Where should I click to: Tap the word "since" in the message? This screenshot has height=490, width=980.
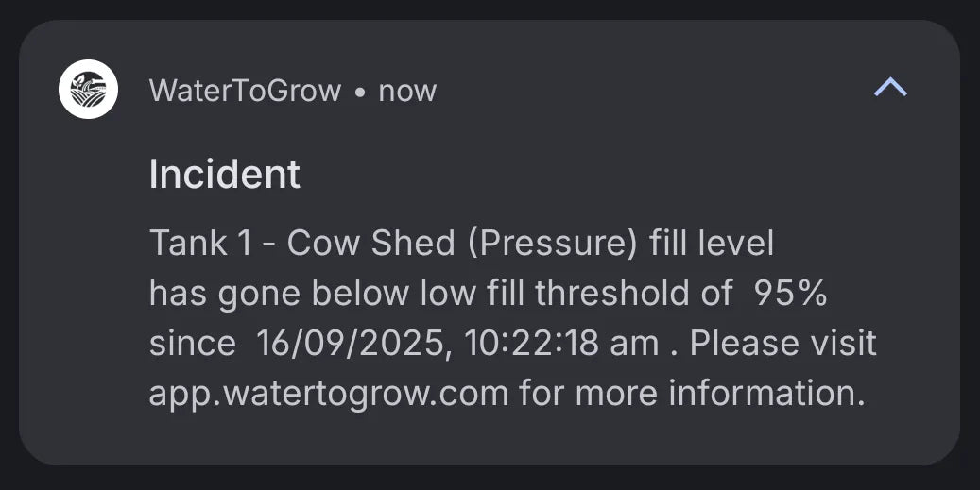[x=193, y=344]
